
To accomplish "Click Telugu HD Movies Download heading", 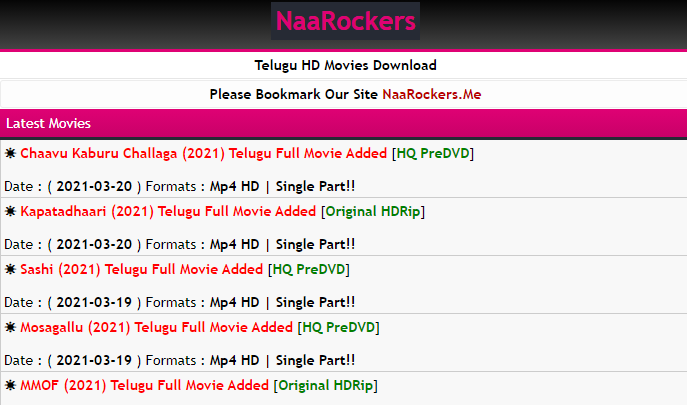I will coord(345,65).
